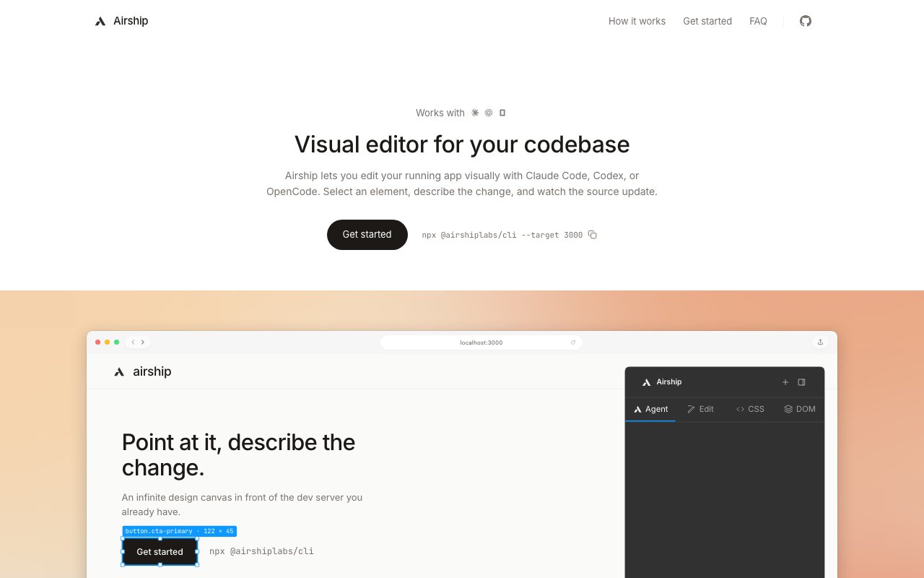The width and height of the screenshot is (924, 578).
Task: Click the forward chevron in the demo browser
Action: (x=143, y=342)
